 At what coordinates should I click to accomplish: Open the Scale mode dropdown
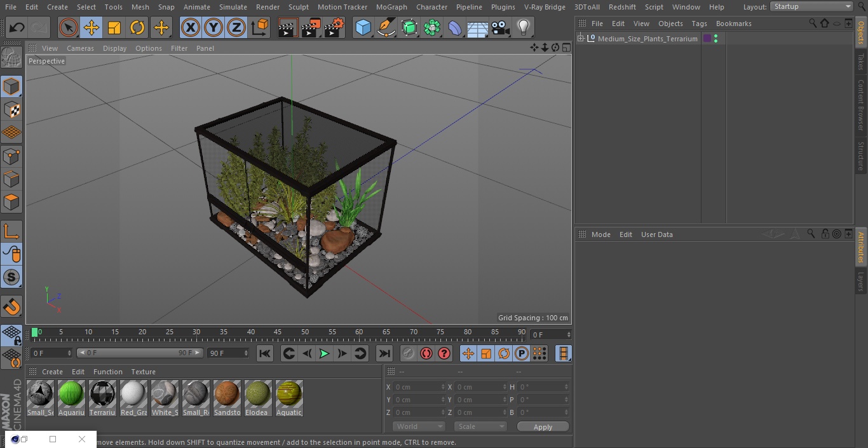(x=480, y=426)
